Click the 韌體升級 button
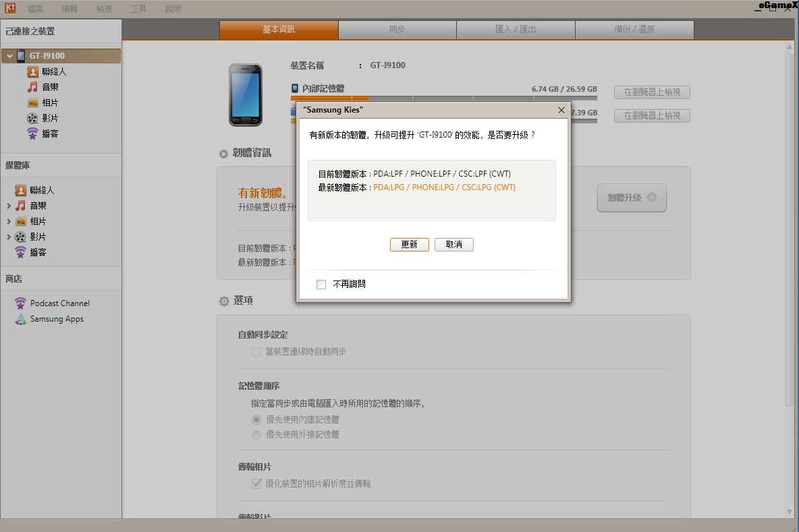The width and height of the screenshot is (799, 532). pos(632,198)
